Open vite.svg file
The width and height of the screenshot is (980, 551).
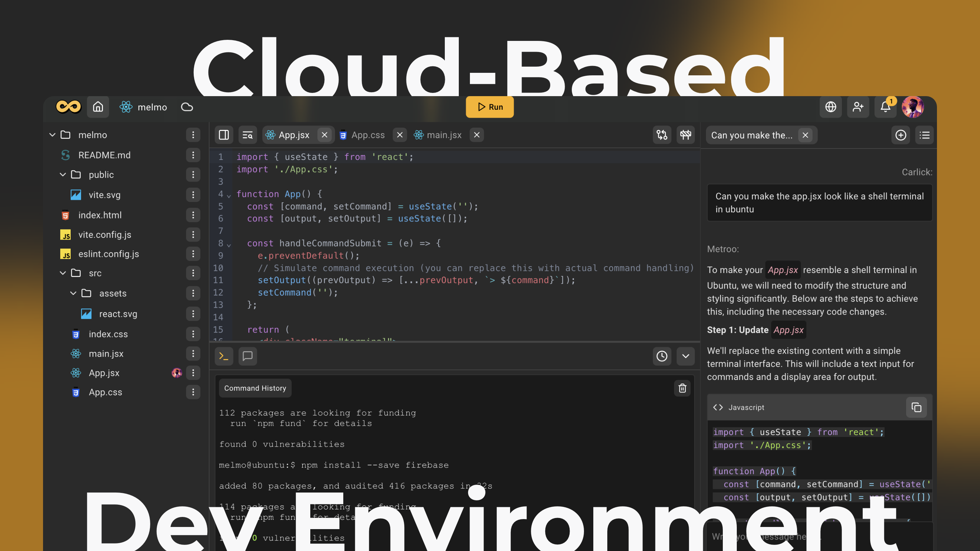click(105, 195)
